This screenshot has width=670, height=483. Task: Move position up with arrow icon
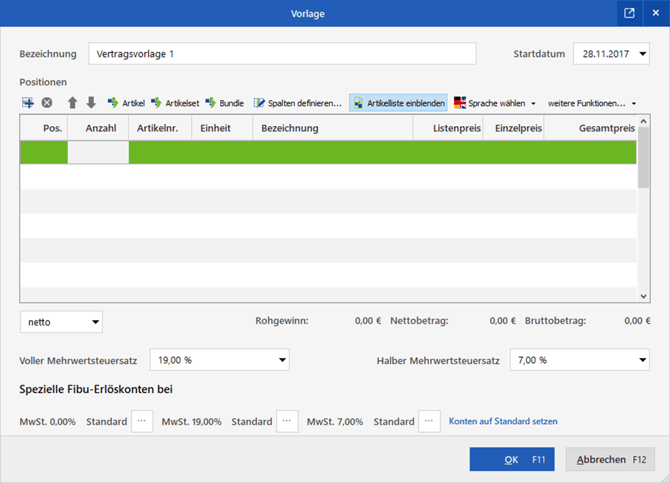(72, 103)
